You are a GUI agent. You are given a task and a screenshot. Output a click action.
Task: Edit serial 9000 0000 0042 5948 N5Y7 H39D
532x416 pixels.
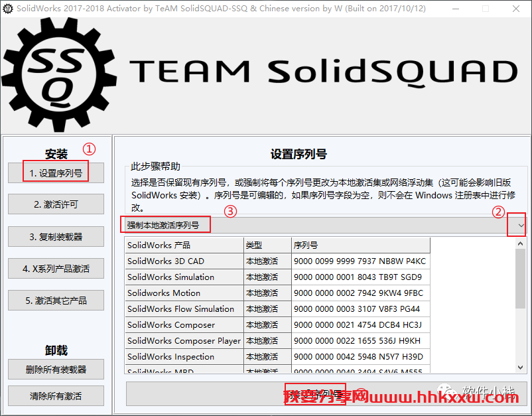[x=361, y=357]
